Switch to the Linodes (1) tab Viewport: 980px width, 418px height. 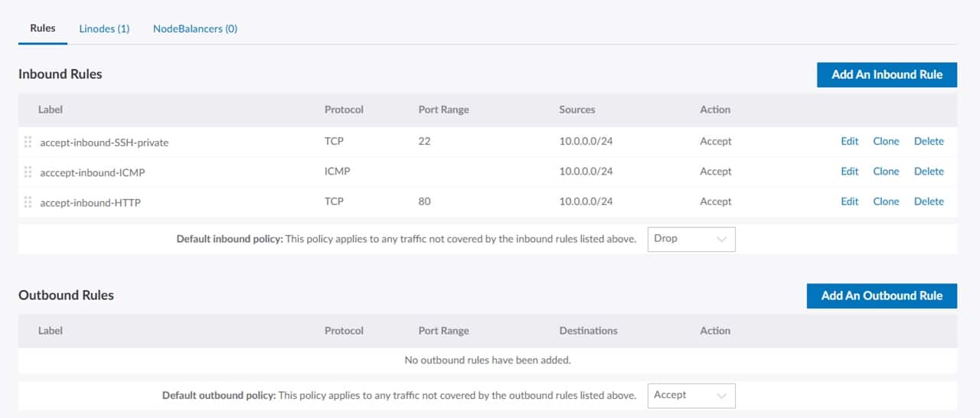click(x=104, y=28)
